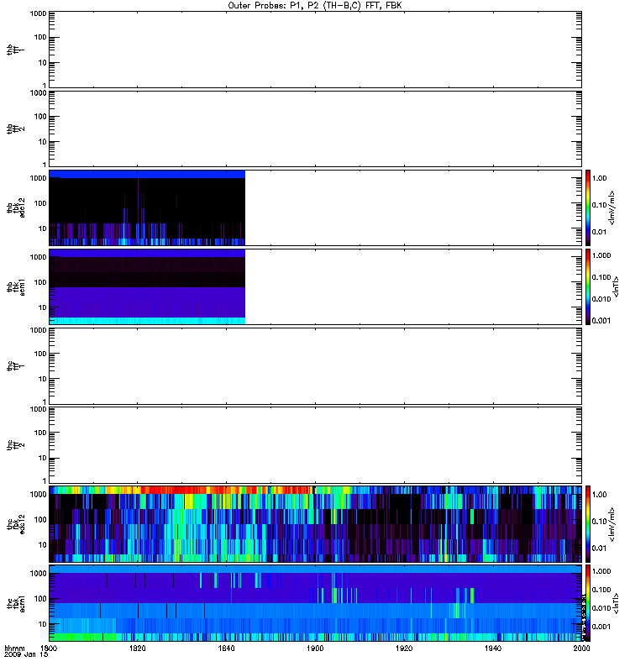Click the 1940 time axis label
Image resolution: width=630 pixels, height=672 pixels.
click(493, 648)
